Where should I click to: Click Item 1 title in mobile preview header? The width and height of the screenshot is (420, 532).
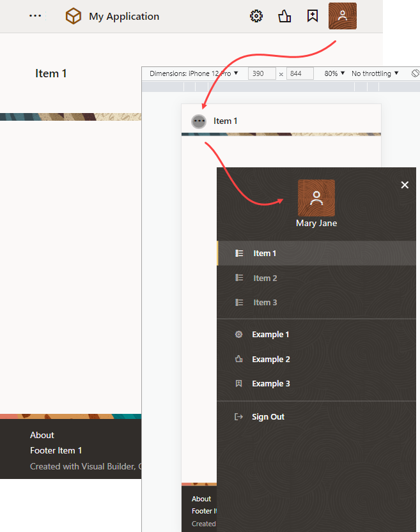pos(226,121)
